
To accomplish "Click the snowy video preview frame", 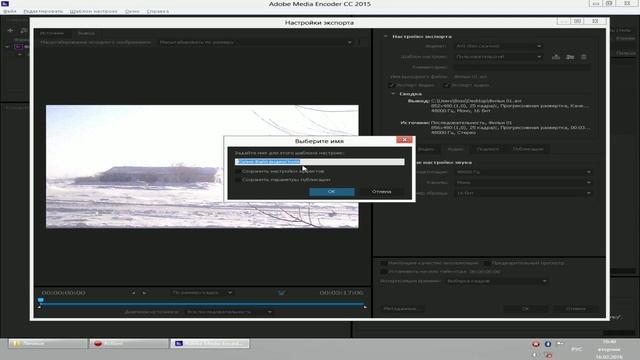I will (202, 167).
